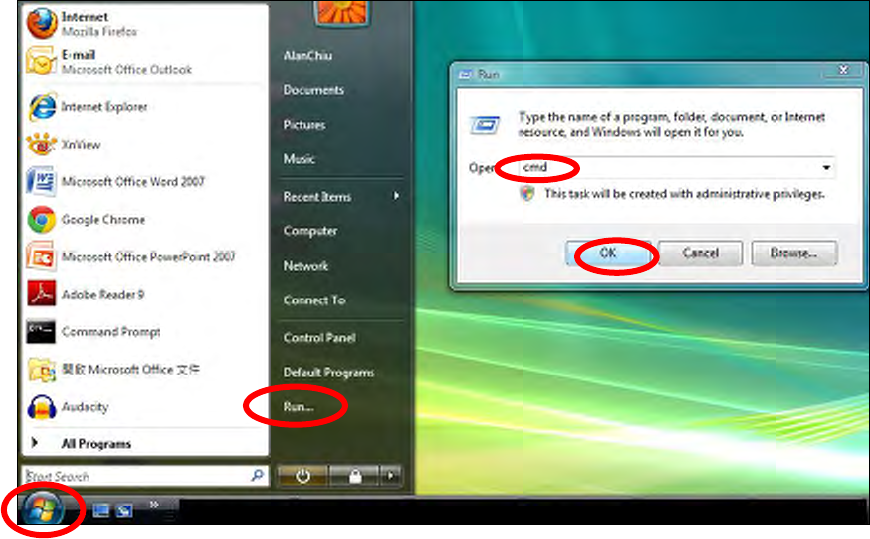The width and height of the screenshot is (870, 539).
Task: Launch Microsoft Office Outlook E-mail icon
Action: [x=41, y=61]
